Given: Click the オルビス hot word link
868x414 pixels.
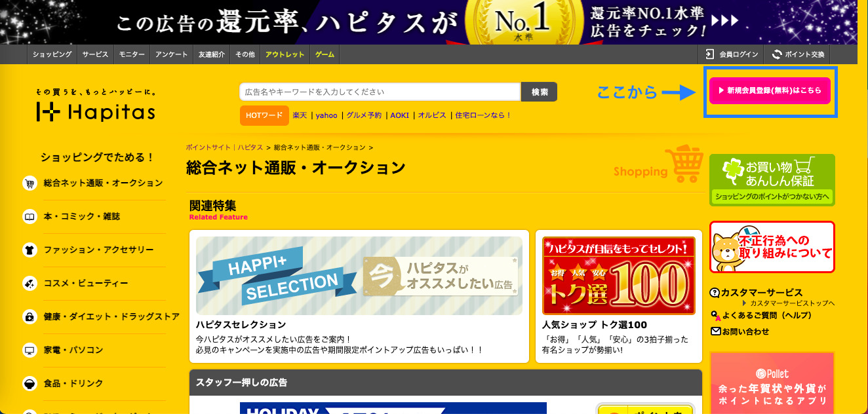Looking at the screenshot, I should tap(432, 115).
